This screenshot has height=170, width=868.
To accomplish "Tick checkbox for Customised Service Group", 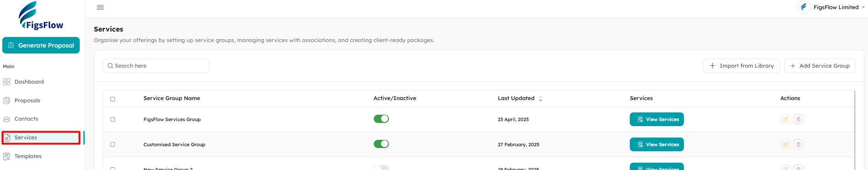I will point(113,144).
